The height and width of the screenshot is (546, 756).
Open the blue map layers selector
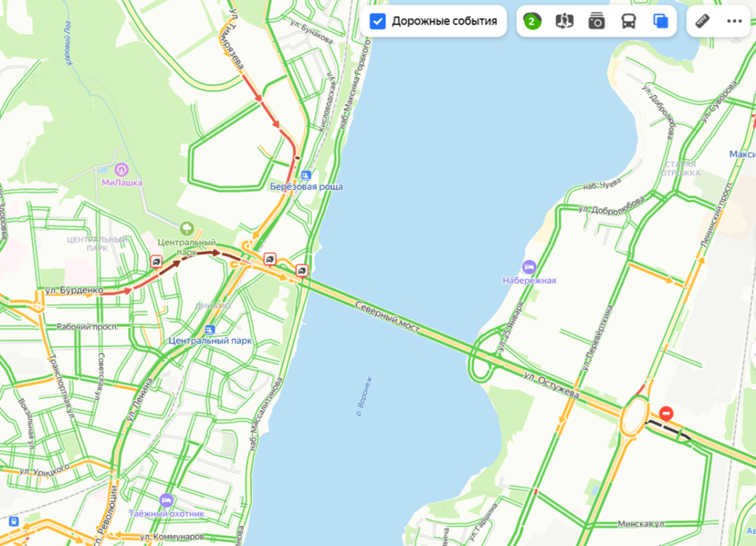coord(660,21)
